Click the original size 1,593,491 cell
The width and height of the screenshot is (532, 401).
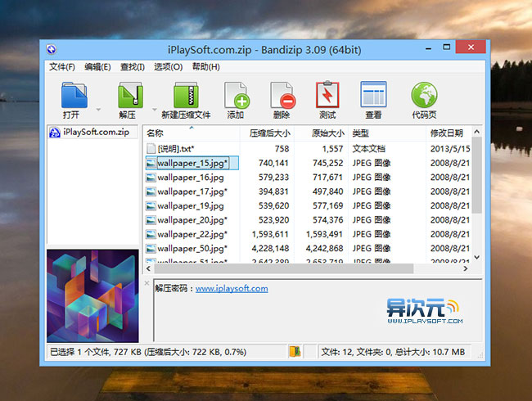coord(324,234)
